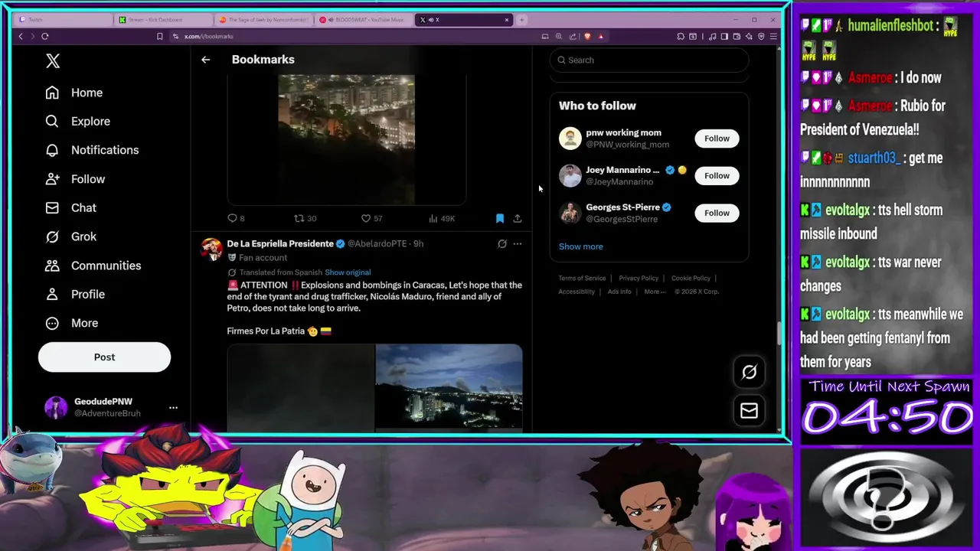
Task: Open the browser hamburger menu
Action: [773, 36]
